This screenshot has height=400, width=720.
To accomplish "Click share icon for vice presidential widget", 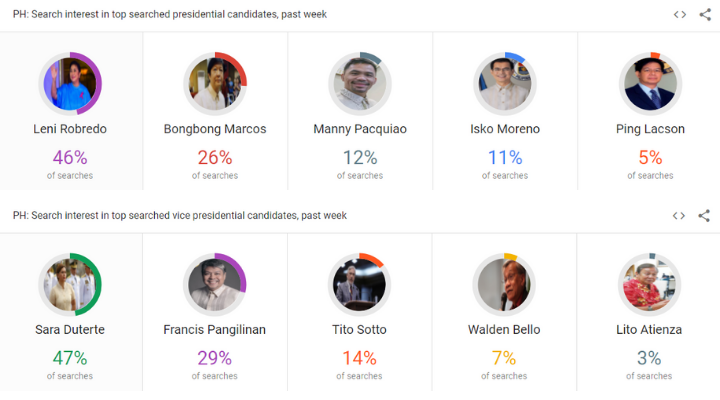I will click(x=704, y=215).
